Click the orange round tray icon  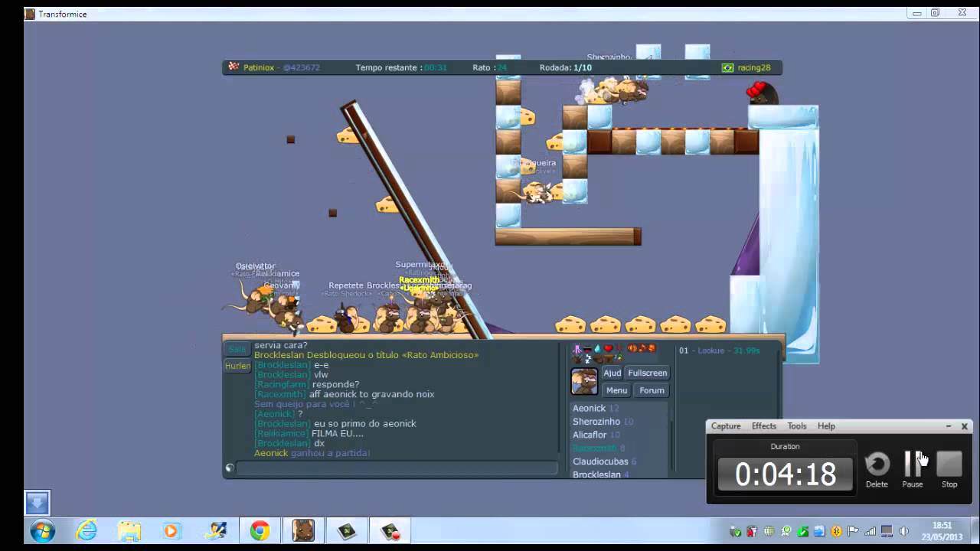(x=836, y=531)
